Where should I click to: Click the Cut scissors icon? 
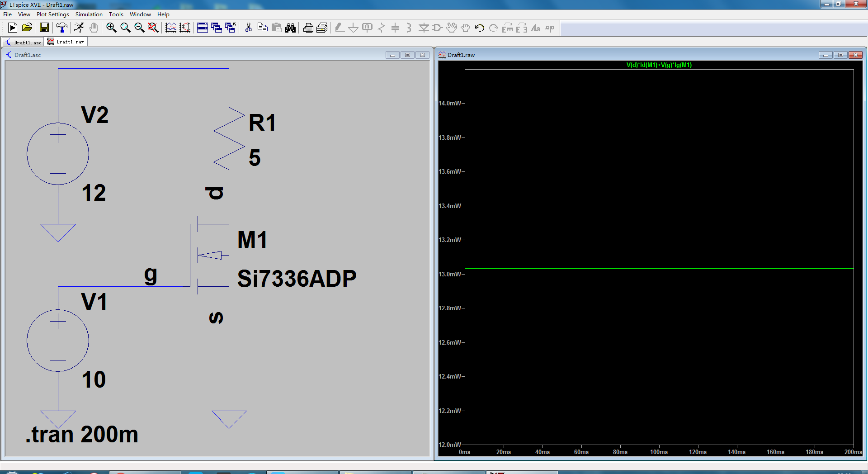point(248,28)
